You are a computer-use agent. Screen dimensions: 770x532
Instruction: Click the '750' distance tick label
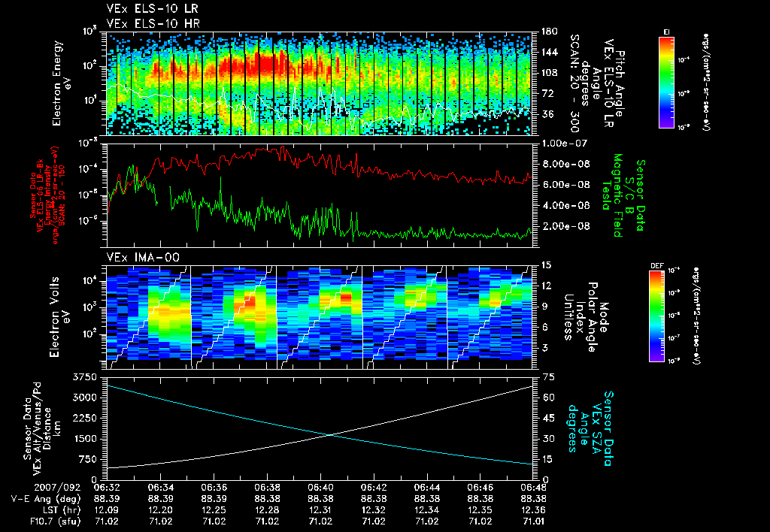[x=88, y=459]
